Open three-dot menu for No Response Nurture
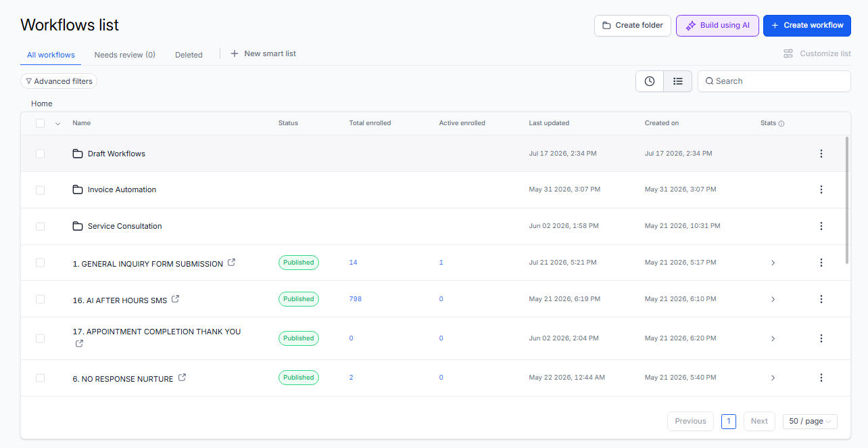The width and height of the screenshot is (868, 448). 821,378
